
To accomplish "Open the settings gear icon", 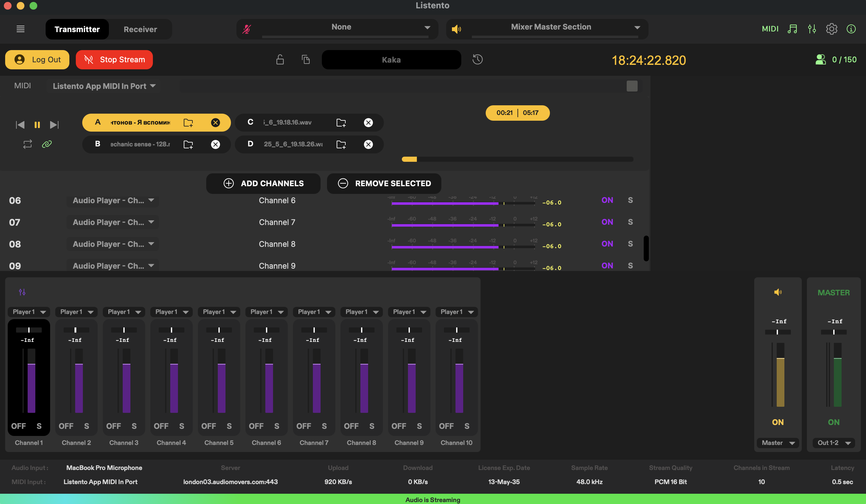I will [831, 29].
